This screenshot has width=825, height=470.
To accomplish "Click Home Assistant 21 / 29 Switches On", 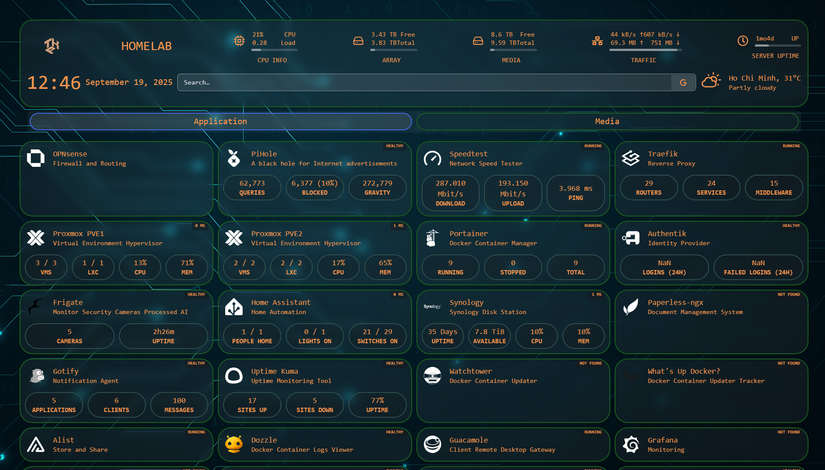I will pos(377,336).
